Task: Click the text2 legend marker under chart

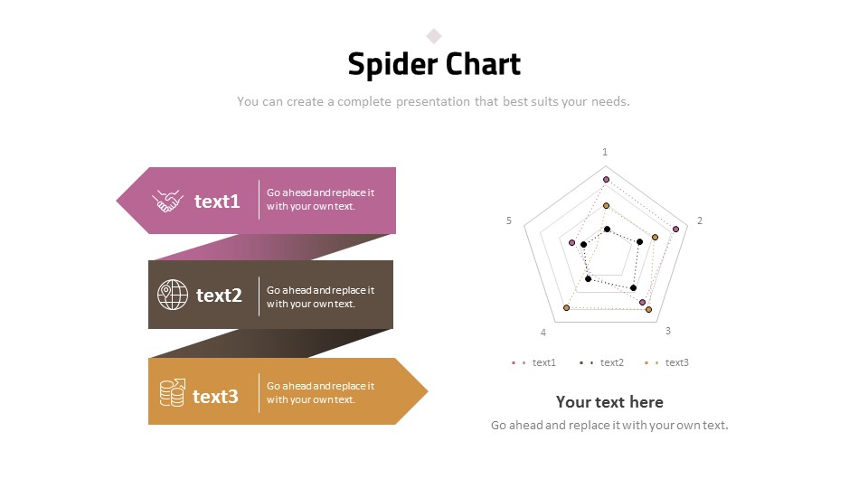Action: click(586, 363)
